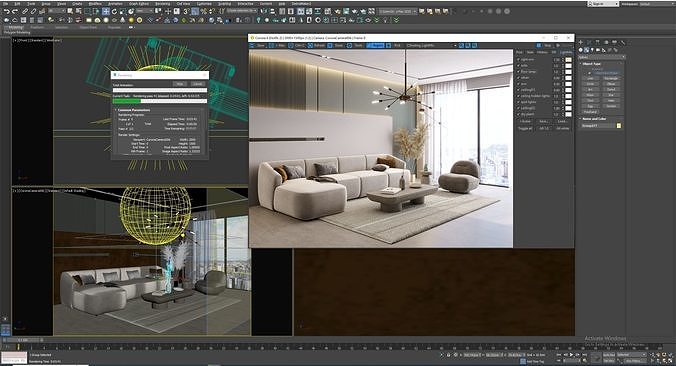Activate the Select and Move tool
This screenshot has width=676, height=366.
coord(106,11)
